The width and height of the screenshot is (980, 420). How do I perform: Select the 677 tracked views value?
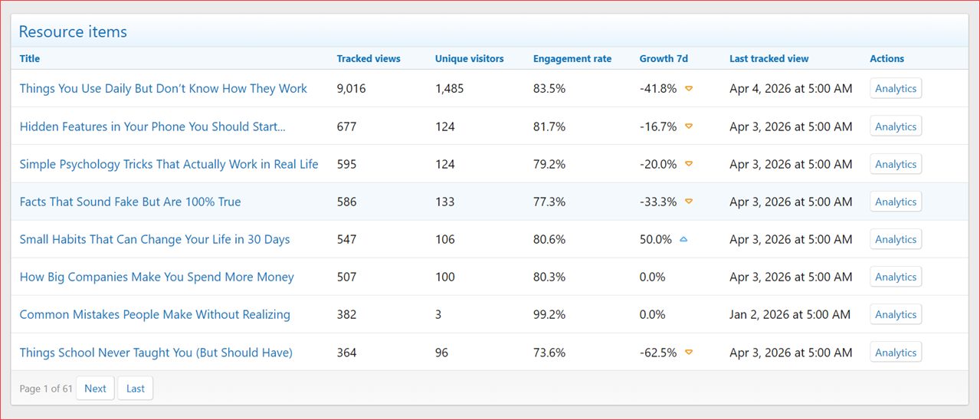pos(346,126)
